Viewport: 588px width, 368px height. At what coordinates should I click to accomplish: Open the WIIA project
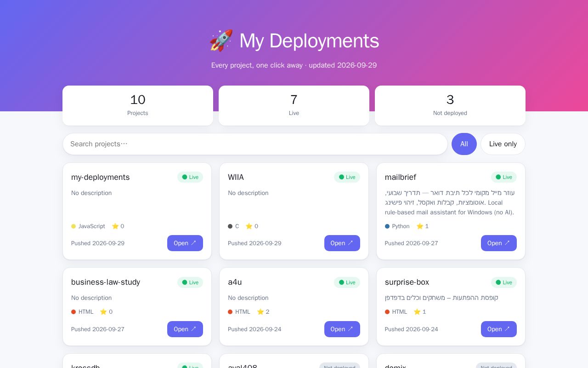pos(342,243)
